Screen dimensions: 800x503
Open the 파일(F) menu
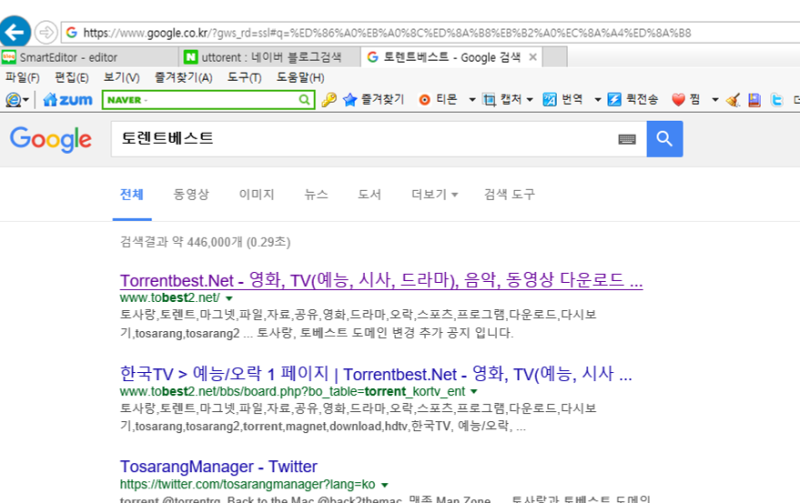pyautogui.click(x=22, y=78)
